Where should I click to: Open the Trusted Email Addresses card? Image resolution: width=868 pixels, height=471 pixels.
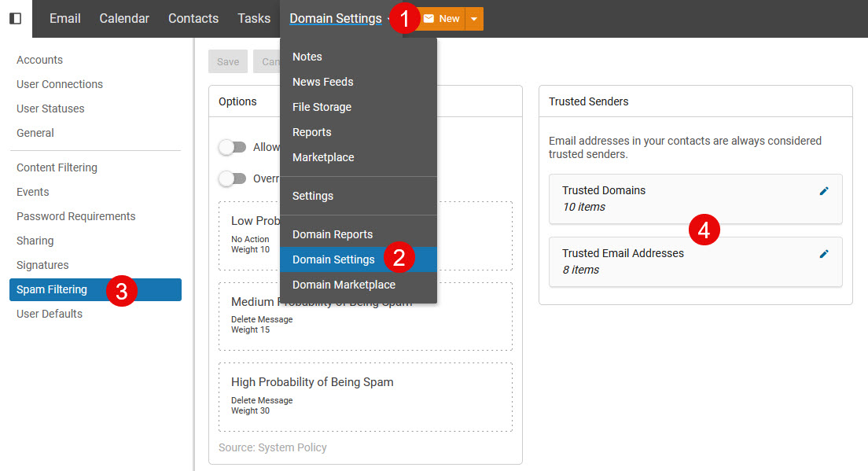click(x=695, y=262)
